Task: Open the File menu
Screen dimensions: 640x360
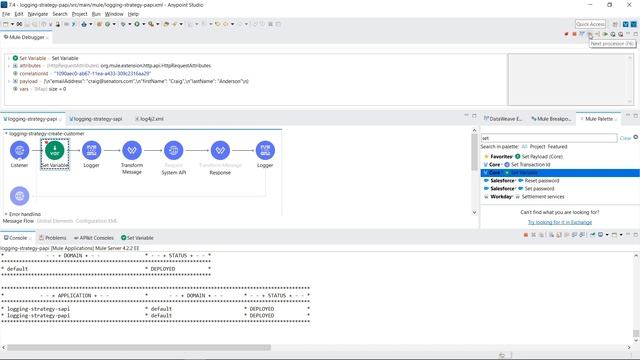Action: click(6, 14)
